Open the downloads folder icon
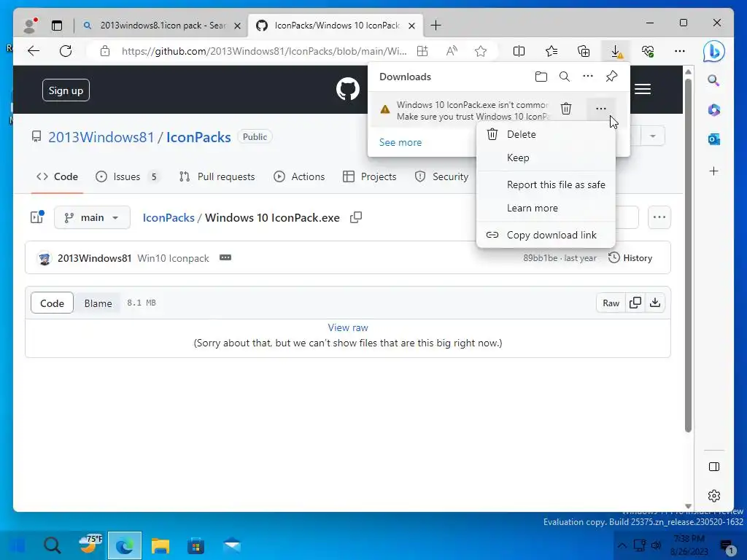 [x=541, y=77]
